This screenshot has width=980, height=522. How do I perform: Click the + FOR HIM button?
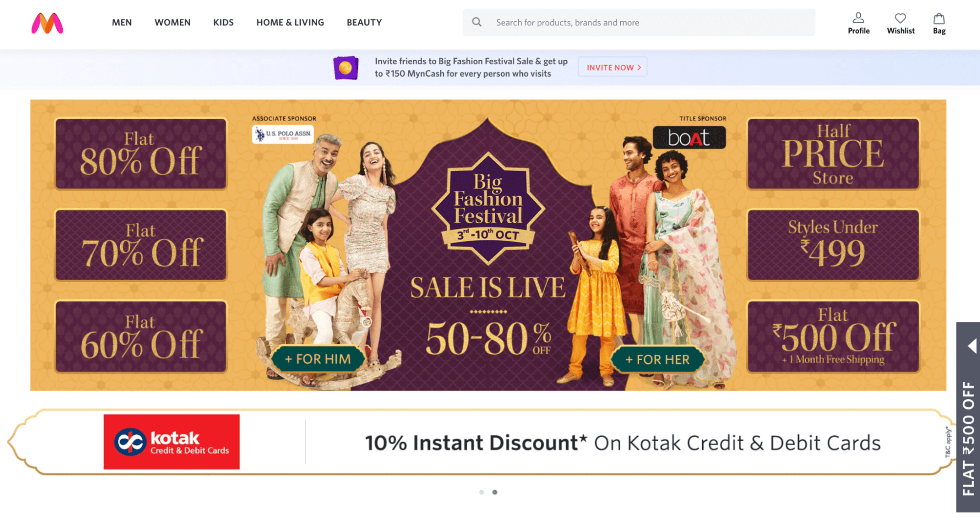coord(318,359)
